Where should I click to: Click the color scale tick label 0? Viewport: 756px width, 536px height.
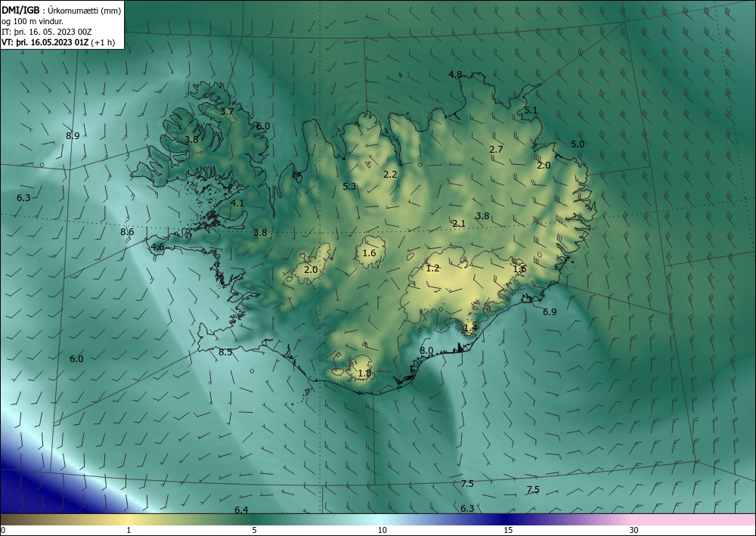3,530
